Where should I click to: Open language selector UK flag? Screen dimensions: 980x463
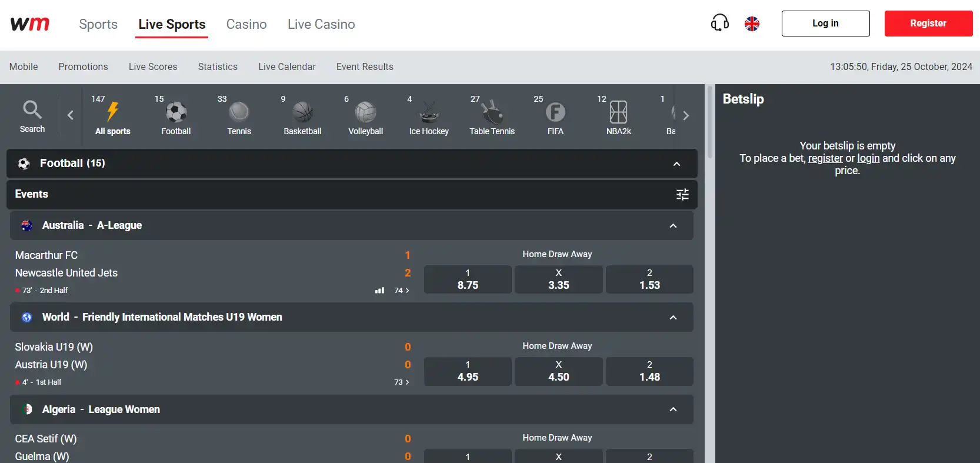pos(752,24)
